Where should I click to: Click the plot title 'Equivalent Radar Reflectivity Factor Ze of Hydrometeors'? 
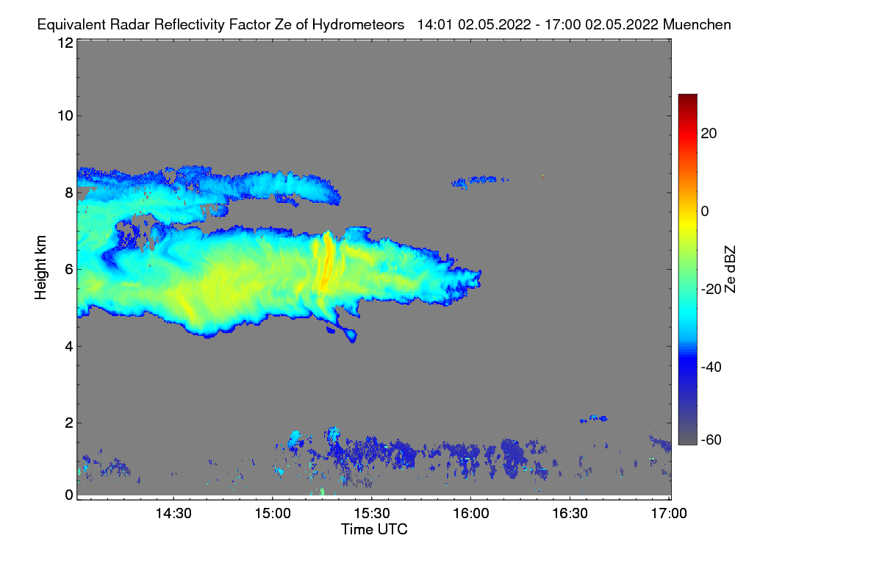coord(220,24)
